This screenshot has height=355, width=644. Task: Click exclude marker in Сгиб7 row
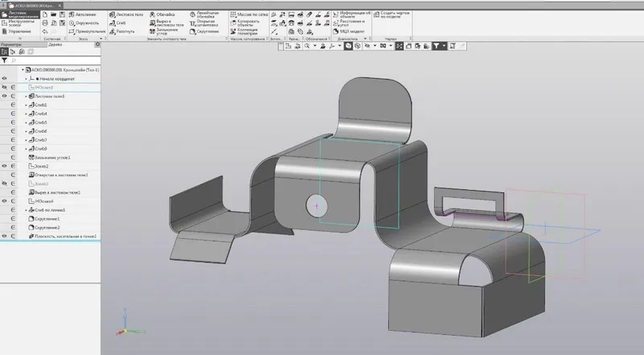13,140
